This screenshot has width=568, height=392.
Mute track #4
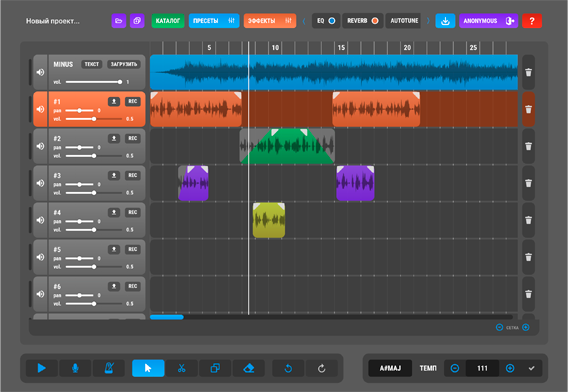[x=40, y=220]
